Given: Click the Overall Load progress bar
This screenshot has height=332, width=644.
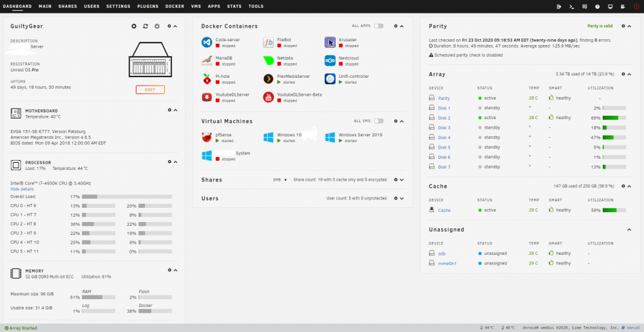Looking at the screenshot, I should [x=127, y=197].
